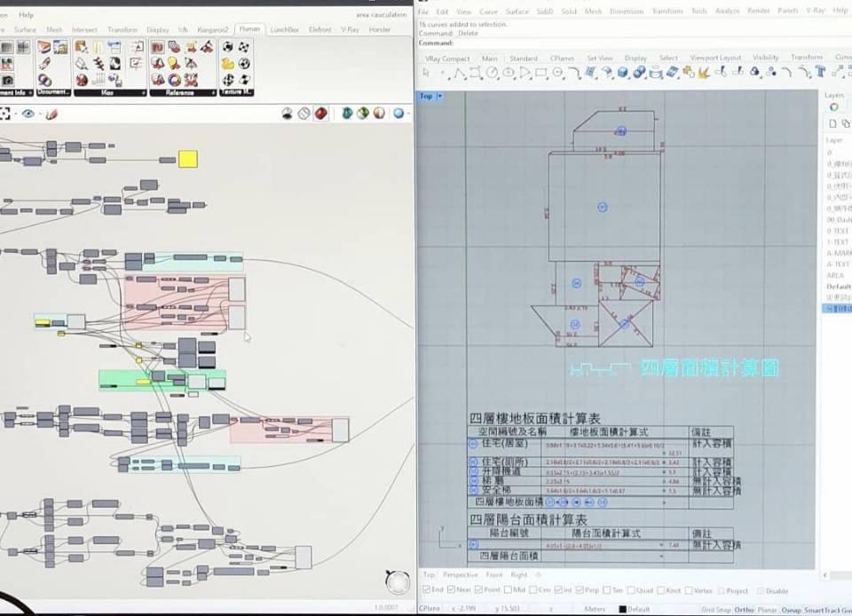Image resolution: width=852 pixels, height=616 pixels.
Task: Enable the Tan osnap checkbox
Action: click(x=607, y=590)
